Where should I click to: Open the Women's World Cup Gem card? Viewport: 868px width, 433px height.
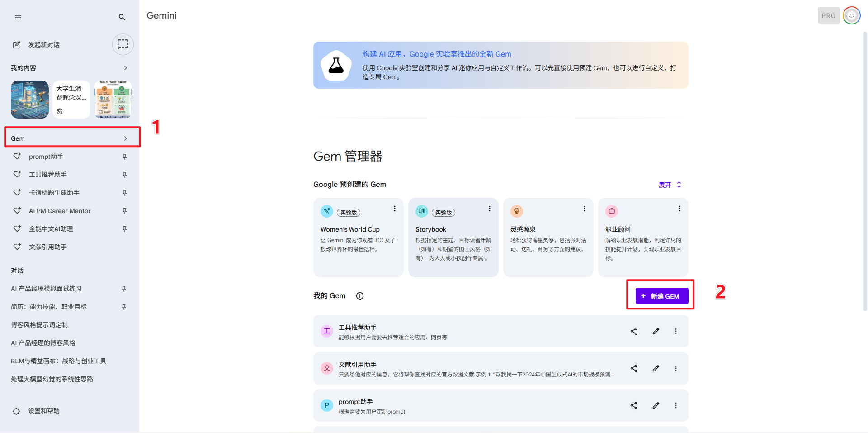[x=359, y=238]
